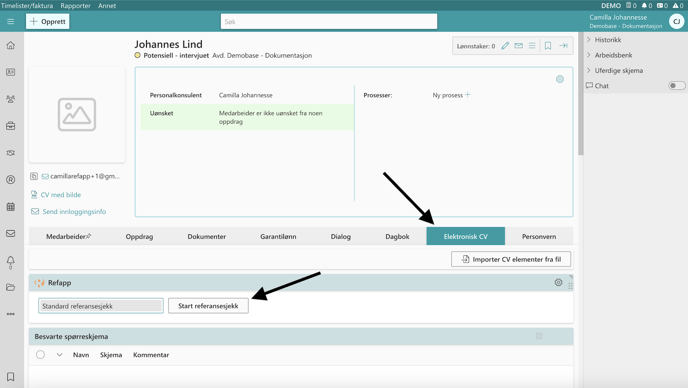Click the Potensiell - intervjuet status text
This screenshot has width=688, height=388.
pos(176,56)
